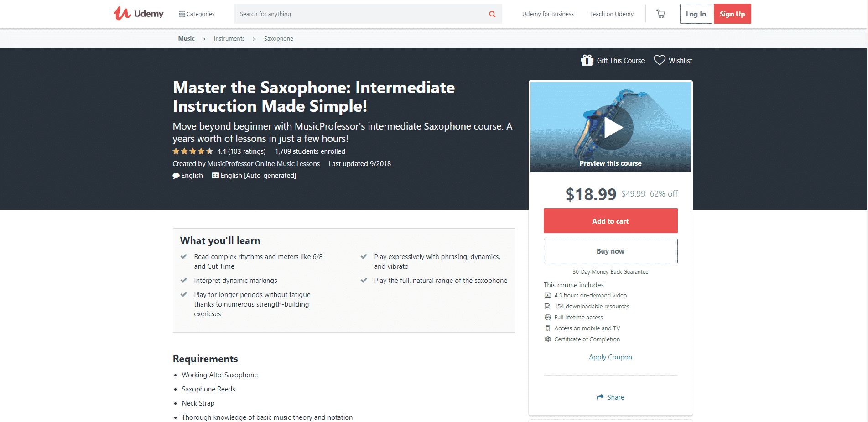Click the Log In button
The height and width of the screenshot is (422, 868).
(x=696, y=14)
